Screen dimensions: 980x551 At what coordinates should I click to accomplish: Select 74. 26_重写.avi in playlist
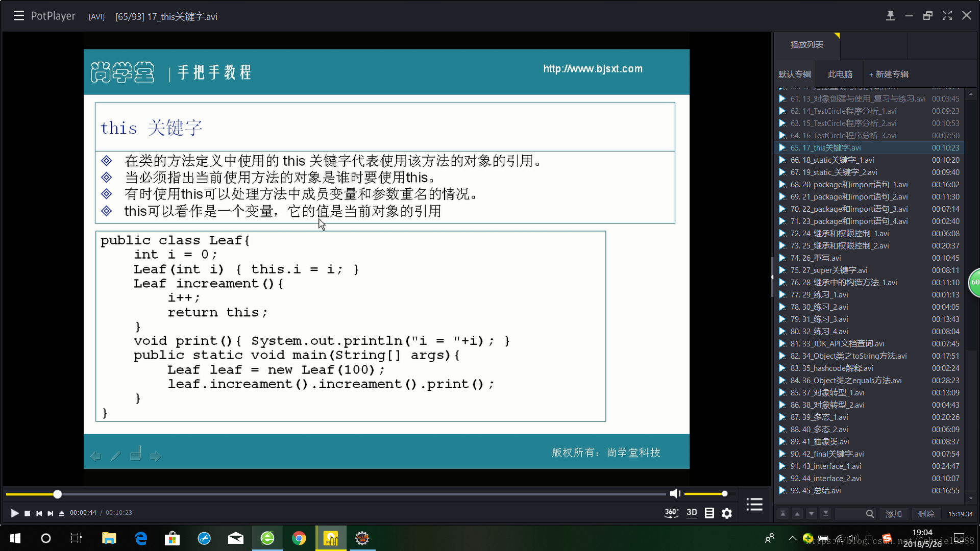(869, 258)
